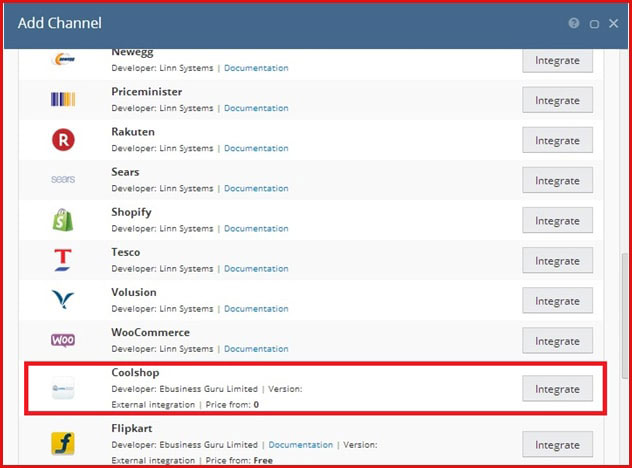
Task: Click the Newegg logo icon
Action: (63, 59)
